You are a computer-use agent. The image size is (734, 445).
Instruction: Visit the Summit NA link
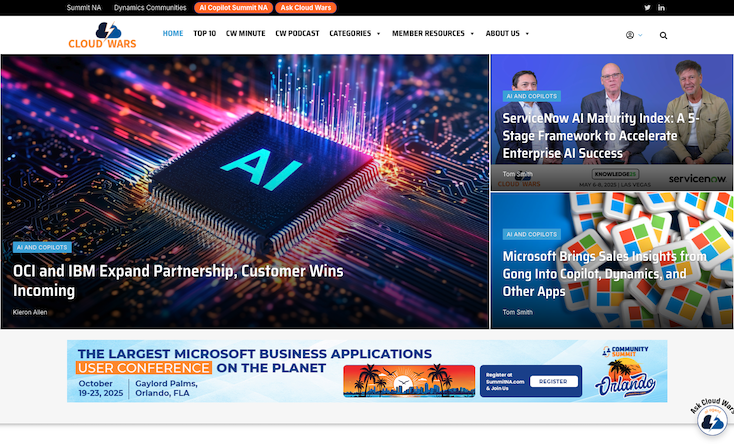[x=84, y=7]
